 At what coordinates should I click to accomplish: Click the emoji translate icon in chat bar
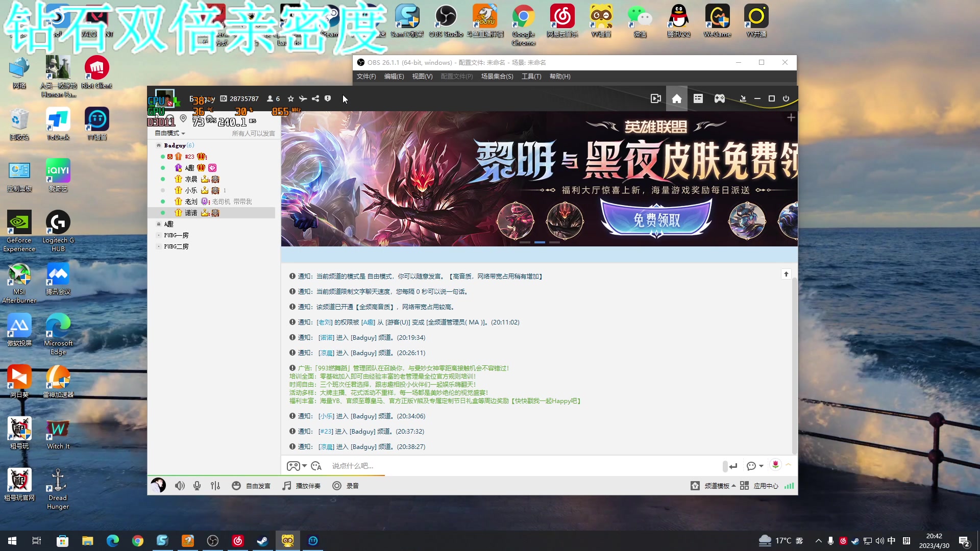(x=316, y=466)
